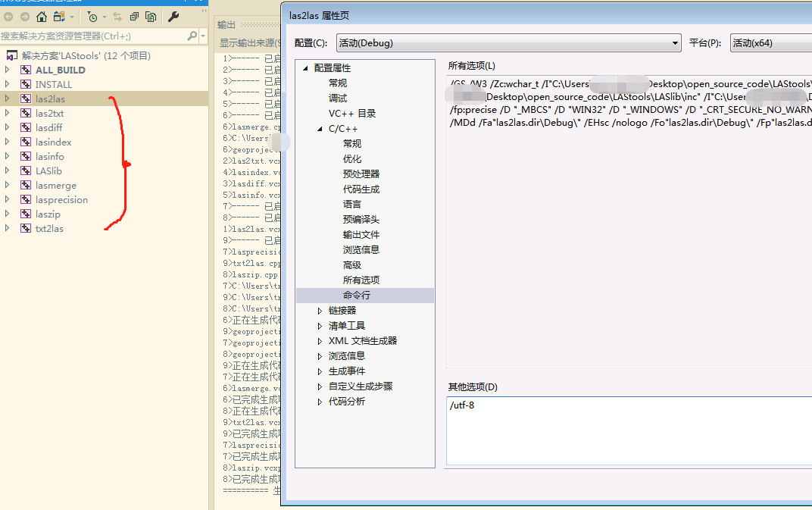Click the lasmerge project icon

(x=26, y=185)
